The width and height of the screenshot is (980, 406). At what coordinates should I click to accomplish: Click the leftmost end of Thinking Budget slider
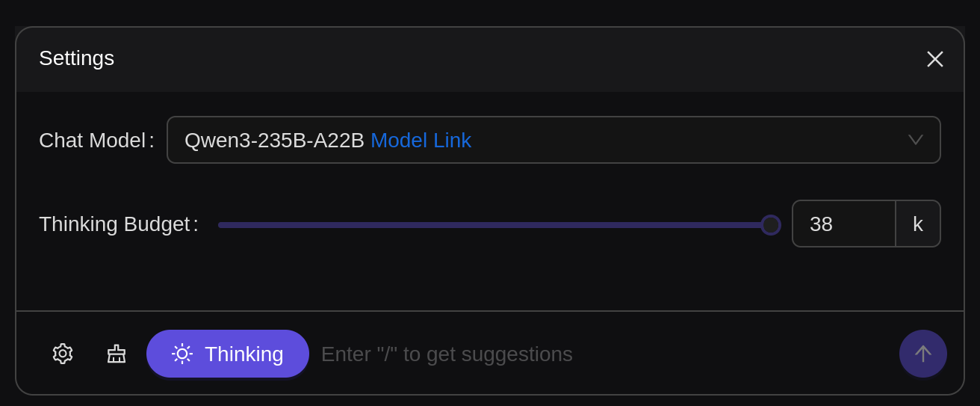point(220,225)
